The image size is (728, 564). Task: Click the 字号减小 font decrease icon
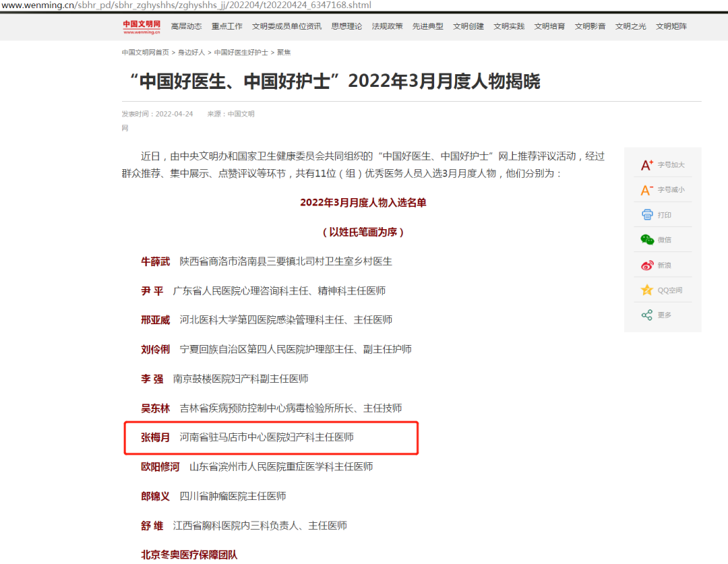tap(647, 190)
